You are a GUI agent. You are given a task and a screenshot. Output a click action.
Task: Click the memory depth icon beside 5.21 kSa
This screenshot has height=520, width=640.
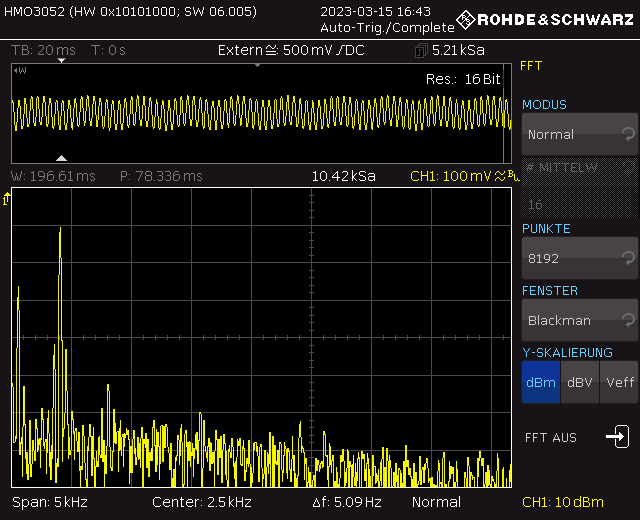click(421, 51)
